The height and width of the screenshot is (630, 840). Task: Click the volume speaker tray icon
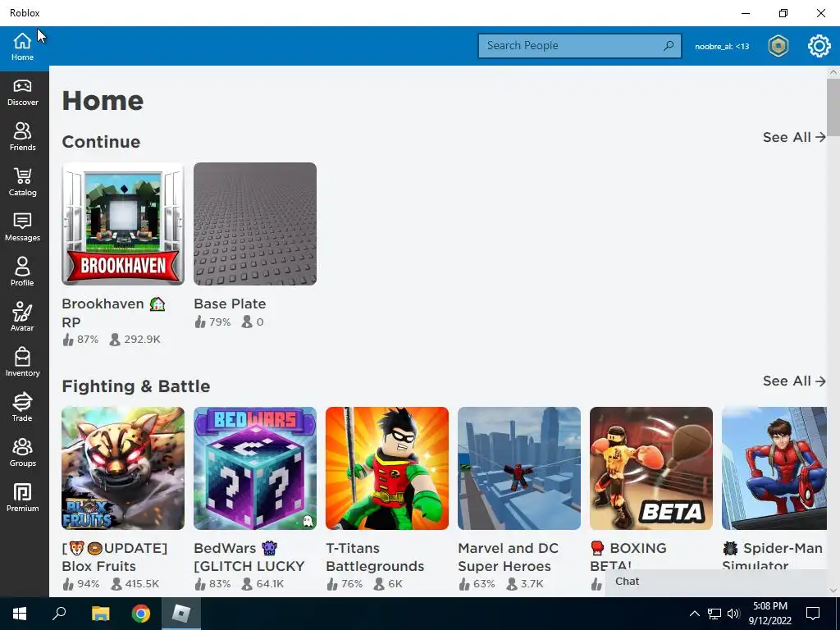[x=733, y=614]
